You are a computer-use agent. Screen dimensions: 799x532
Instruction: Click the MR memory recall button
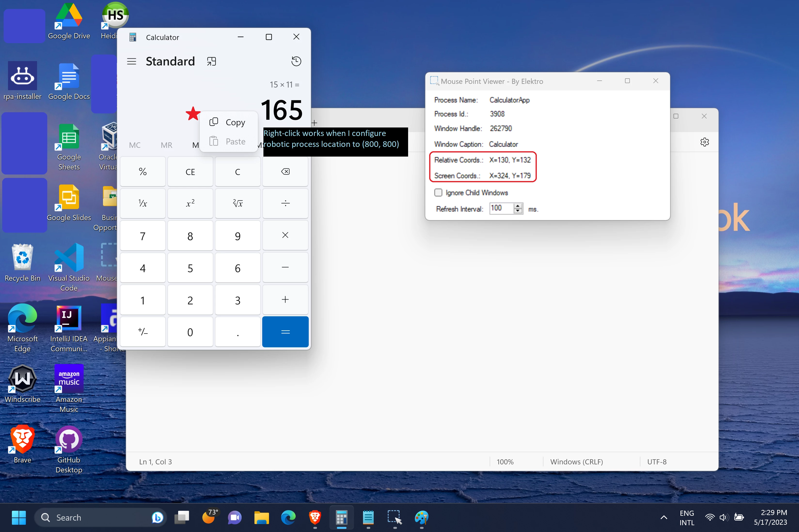tap(166, 145)
